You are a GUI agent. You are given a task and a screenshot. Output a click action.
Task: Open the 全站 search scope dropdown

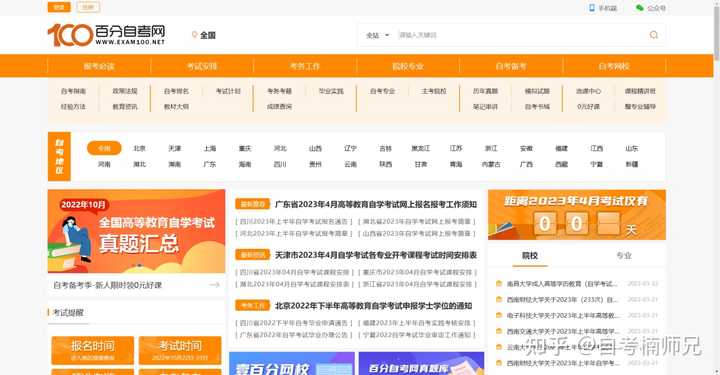tap(377, 35)
